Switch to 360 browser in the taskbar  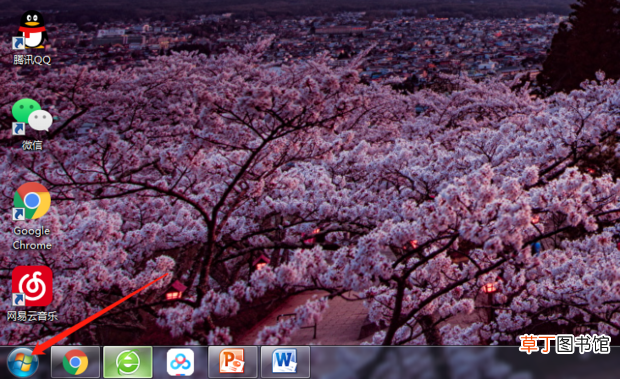click(128, 362)
